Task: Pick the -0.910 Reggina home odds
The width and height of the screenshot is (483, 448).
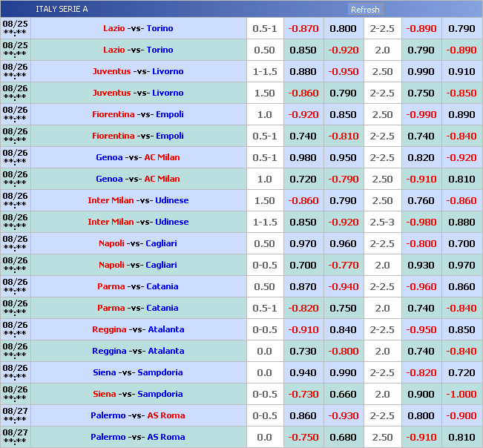Action: tap(303, 329)
